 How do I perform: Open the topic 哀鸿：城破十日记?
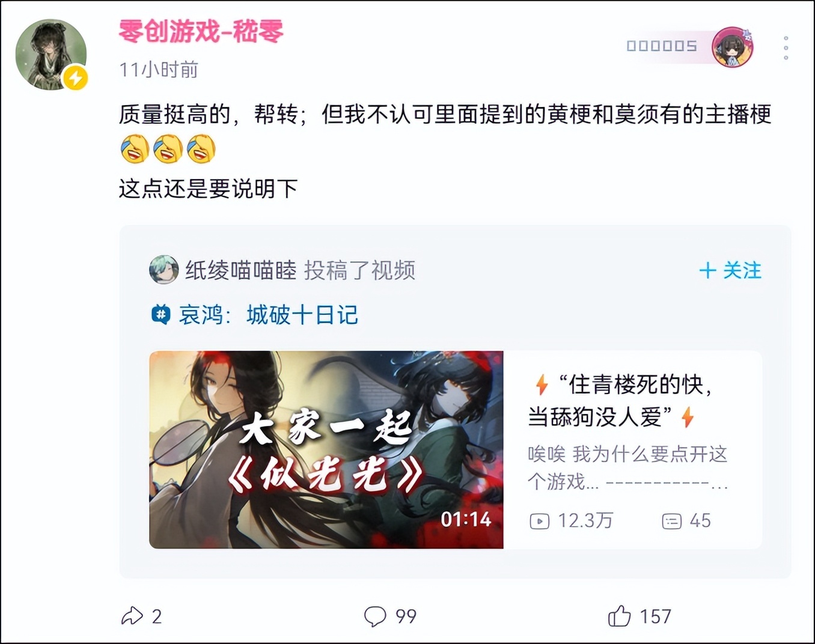269,315
